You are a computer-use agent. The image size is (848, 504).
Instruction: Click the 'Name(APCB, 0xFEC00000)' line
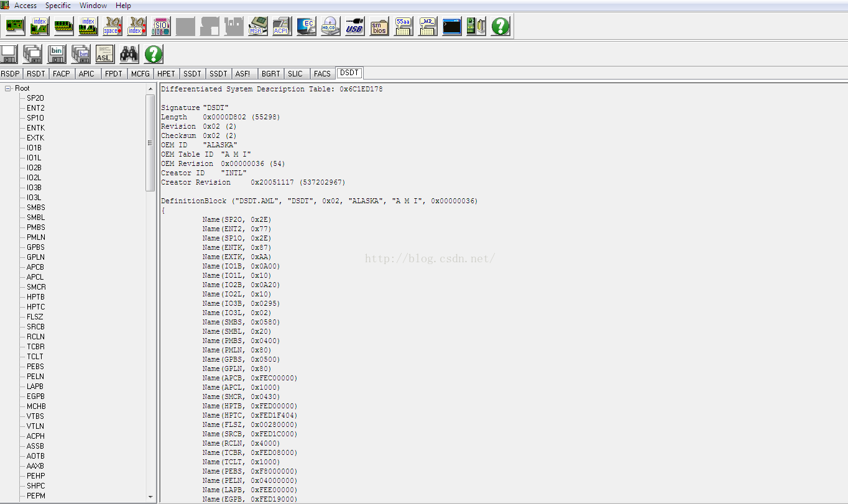249,378
